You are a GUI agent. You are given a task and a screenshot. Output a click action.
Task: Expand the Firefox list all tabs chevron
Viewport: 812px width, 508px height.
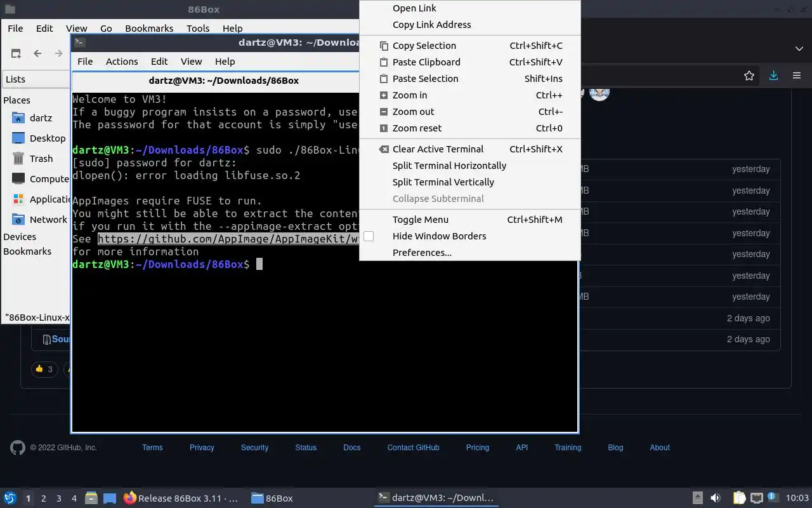tap(799, 48)
